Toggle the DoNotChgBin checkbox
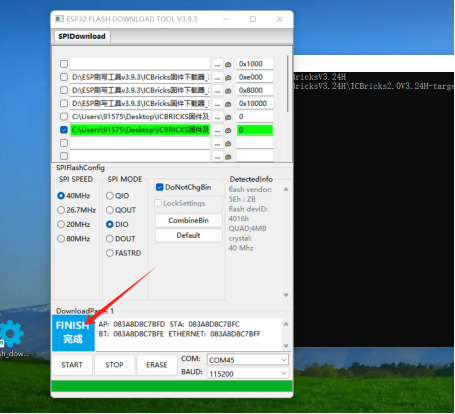The height and width of the screenshot is (414, 455). 160,187
